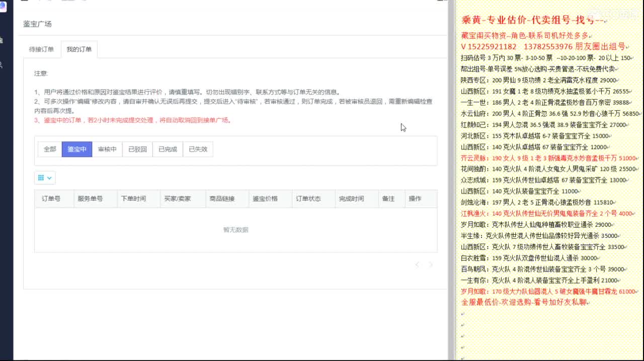Click the second notice line about 可多次操作“编辑”
This screenshot has height=361, width=644.
tap(233, 106)
